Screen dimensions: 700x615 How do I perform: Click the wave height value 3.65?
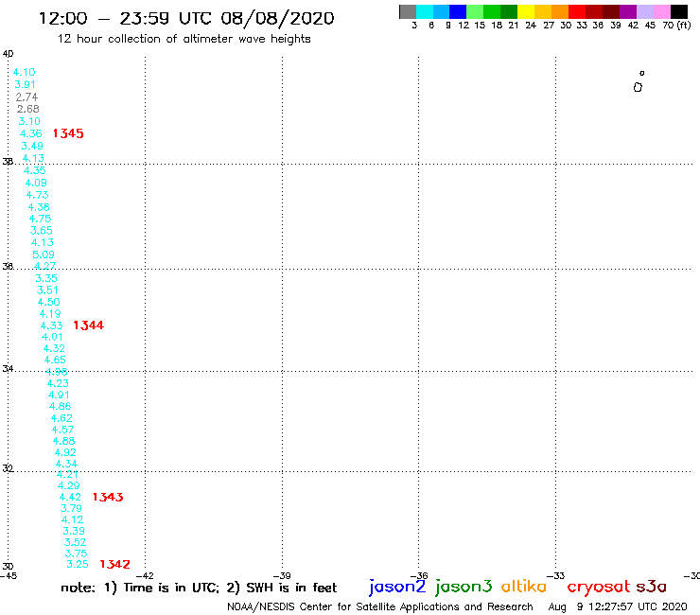[42, 231]
